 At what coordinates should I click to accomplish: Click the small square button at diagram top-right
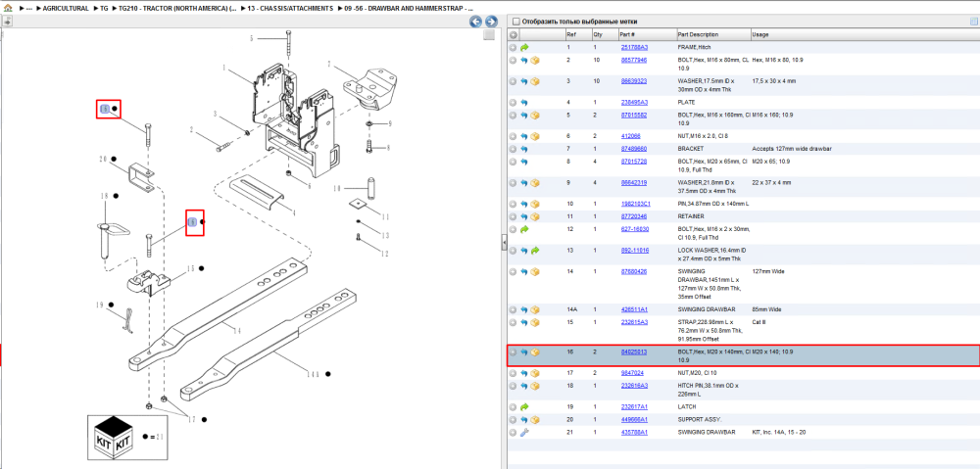(x=490, y=35)
